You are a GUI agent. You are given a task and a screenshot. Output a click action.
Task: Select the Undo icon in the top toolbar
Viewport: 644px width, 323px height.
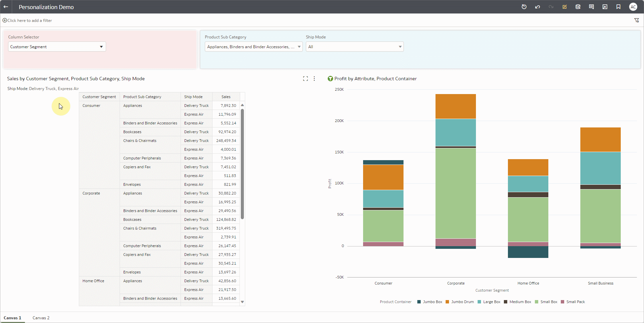point(538,7)
